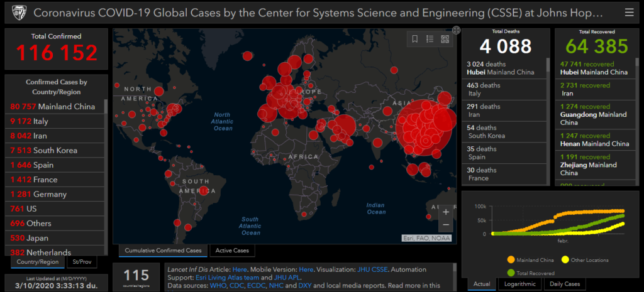Image resolution: width=644 pixels, height=292 pixels.
Task: Select Iran with 8 042 confirmed cases
Action: (x=55, y=136)
